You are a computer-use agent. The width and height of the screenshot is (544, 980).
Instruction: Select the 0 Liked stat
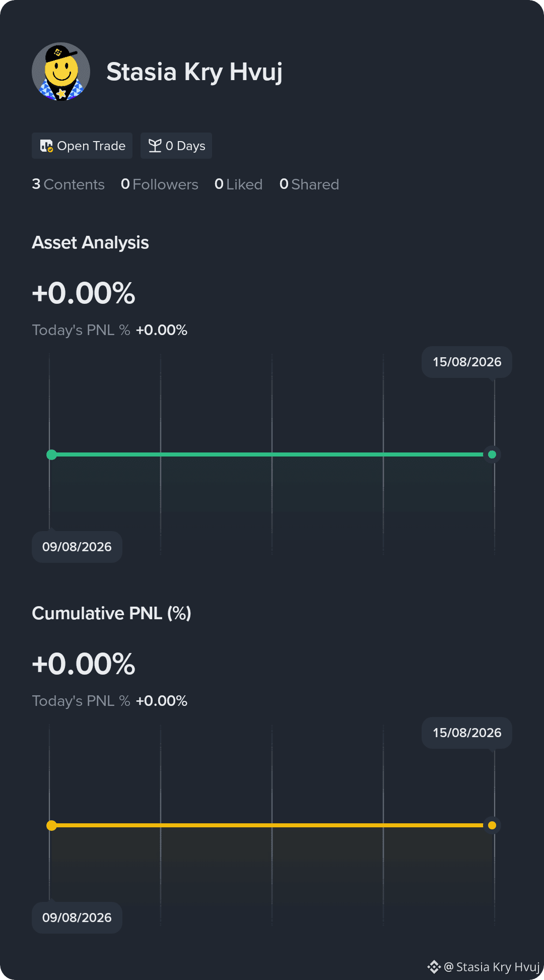pyautogui.click(x=238, y=184)
